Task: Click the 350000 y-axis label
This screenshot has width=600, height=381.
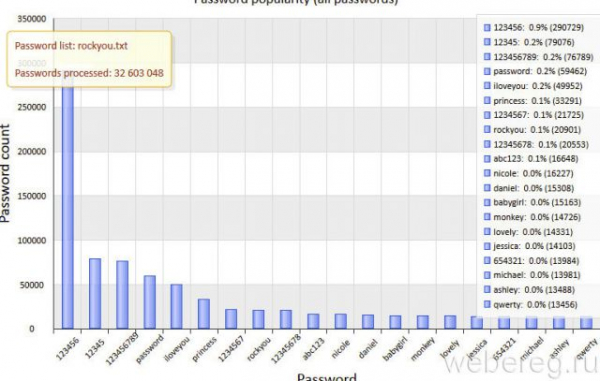Action: coord(32,19)
